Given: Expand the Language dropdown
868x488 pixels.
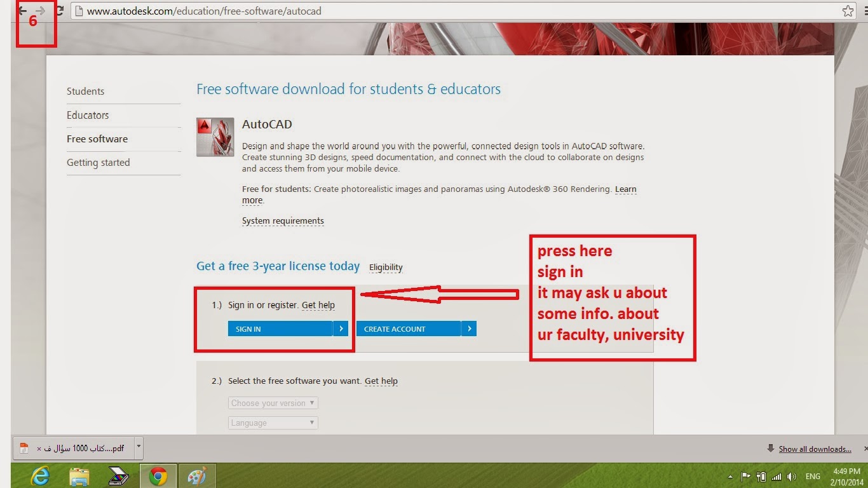Looking at the screenshot, I should 273,423.
